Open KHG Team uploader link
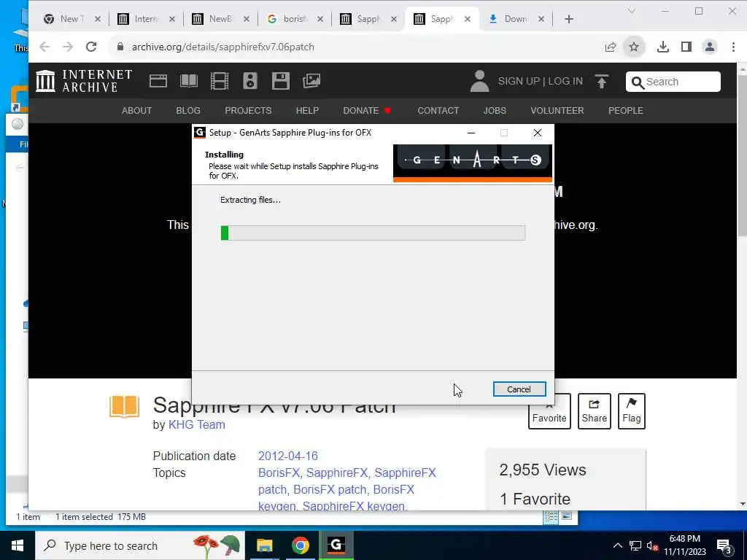This screenshot has width=747, height=560. 196,424
